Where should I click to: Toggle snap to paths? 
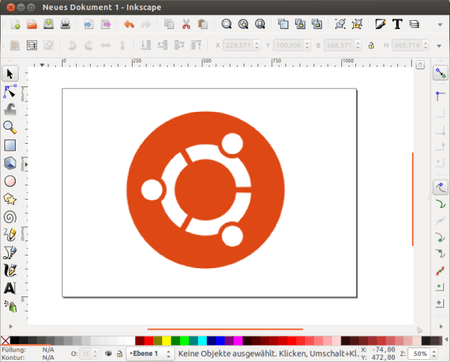[x=440, y=203]
